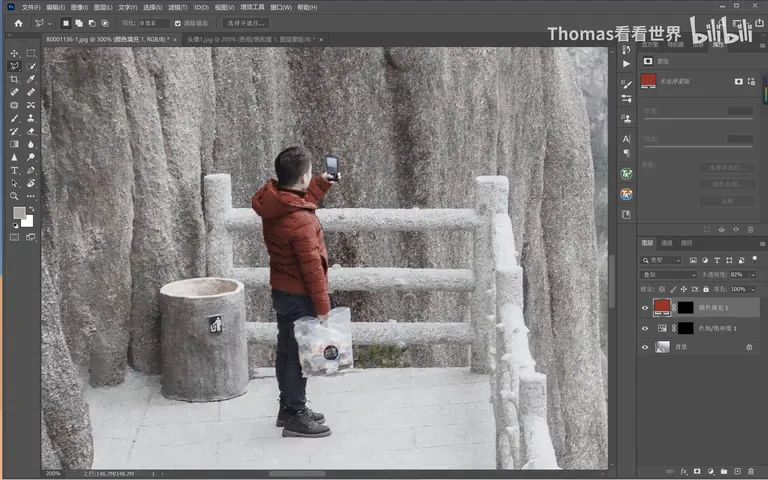Screen dimensions: 768x480
Task: Open the 滤镜(T) menu
Action: (177, 7)
